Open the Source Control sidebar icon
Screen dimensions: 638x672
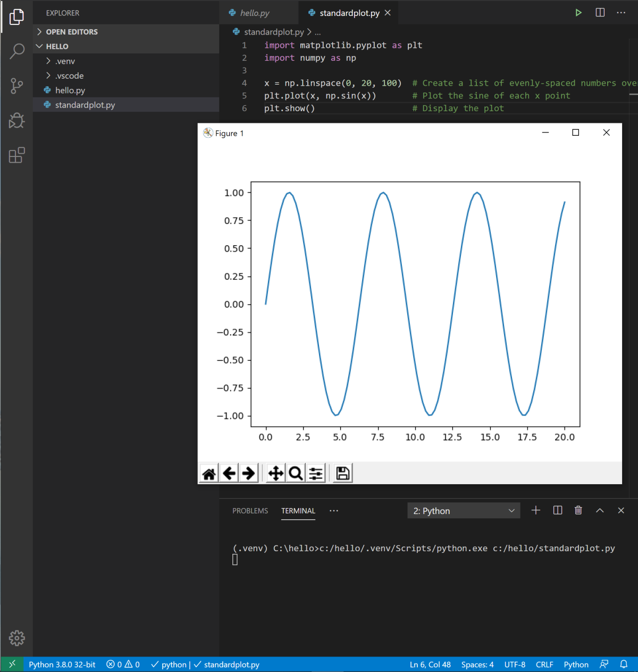(x=16, y=85)
